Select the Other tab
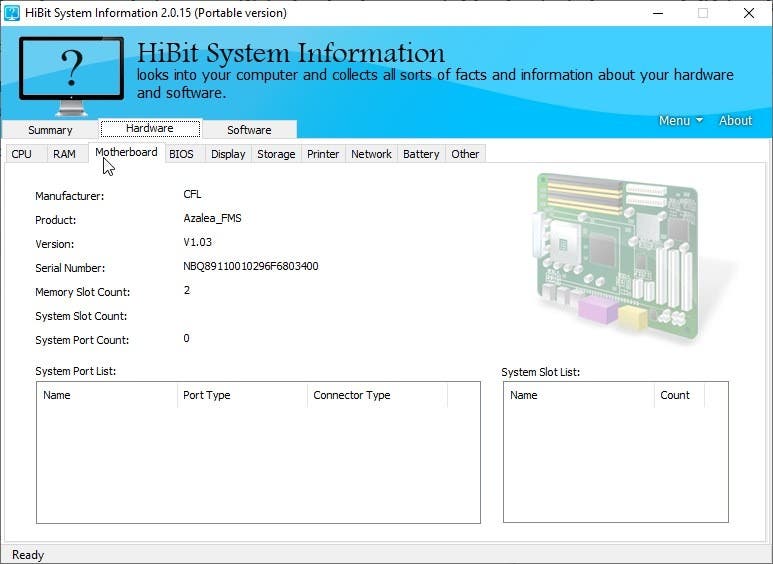The height and width of the screenshot is (564, 773). point(465,154)
